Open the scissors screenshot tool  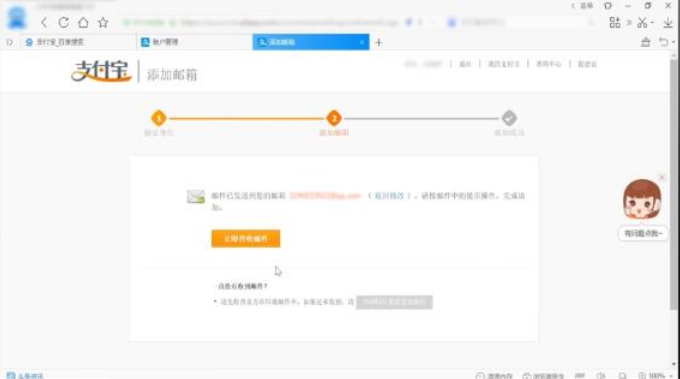pyautogui.click(x=642, y=23)
